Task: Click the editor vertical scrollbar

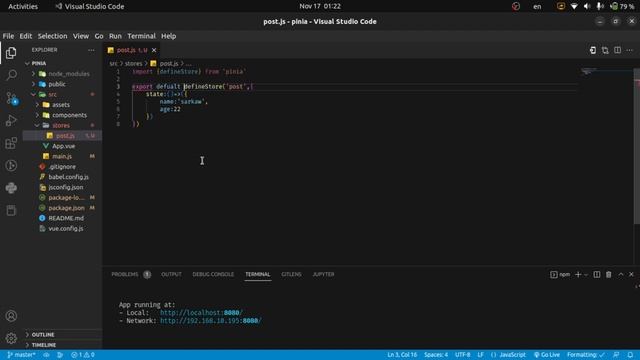Action: (636, 146)
